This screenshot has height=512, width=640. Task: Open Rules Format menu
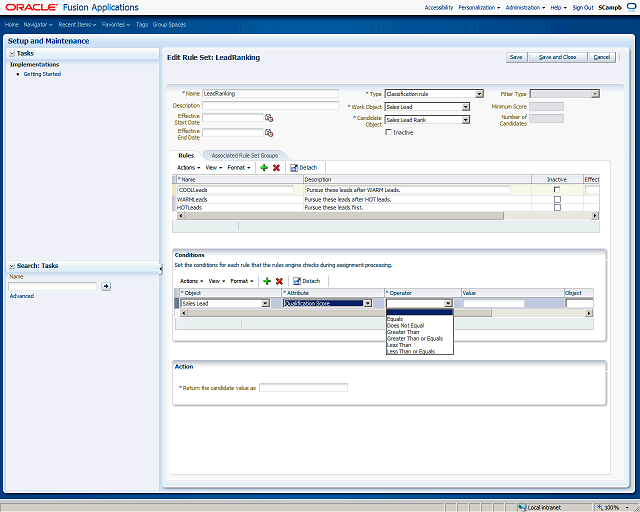point(239,167)
